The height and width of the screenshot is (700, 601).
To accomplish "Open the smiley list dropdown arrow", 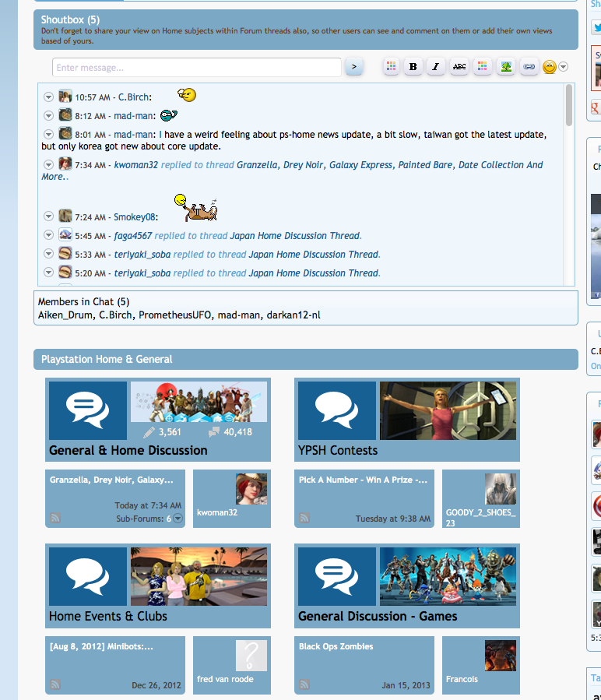I will coord(564,67).
